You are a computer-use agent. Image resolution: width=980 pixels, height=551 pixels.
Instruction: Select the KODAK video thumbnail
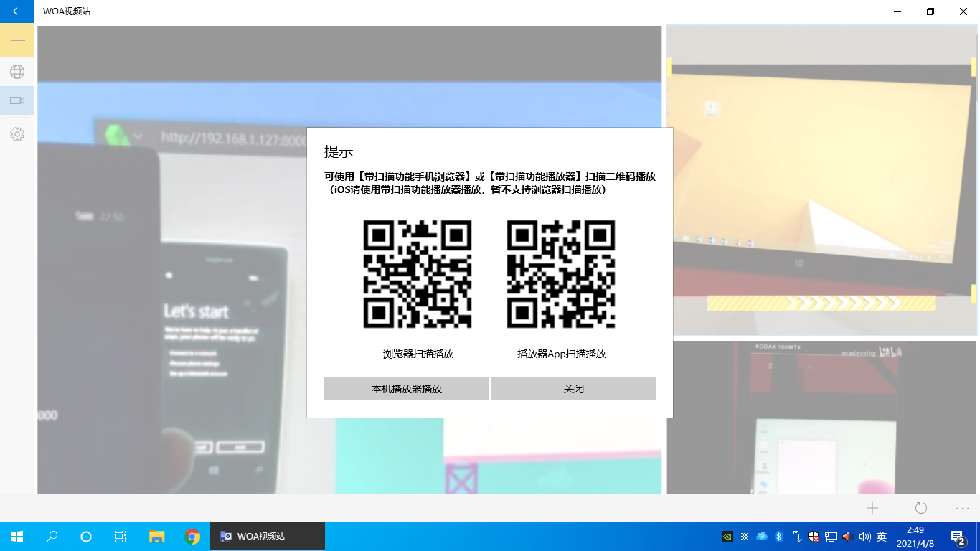[821, 417]
